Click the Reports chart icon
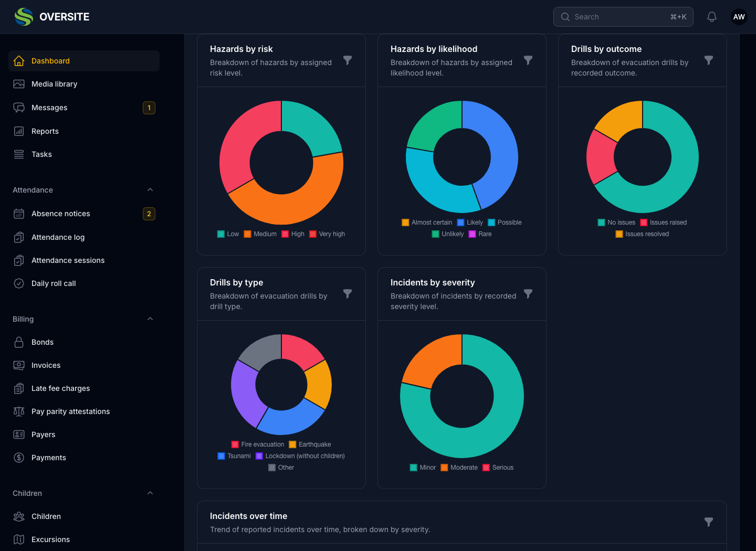The width and height of the screenshot is (756, 551). point(19,131)
